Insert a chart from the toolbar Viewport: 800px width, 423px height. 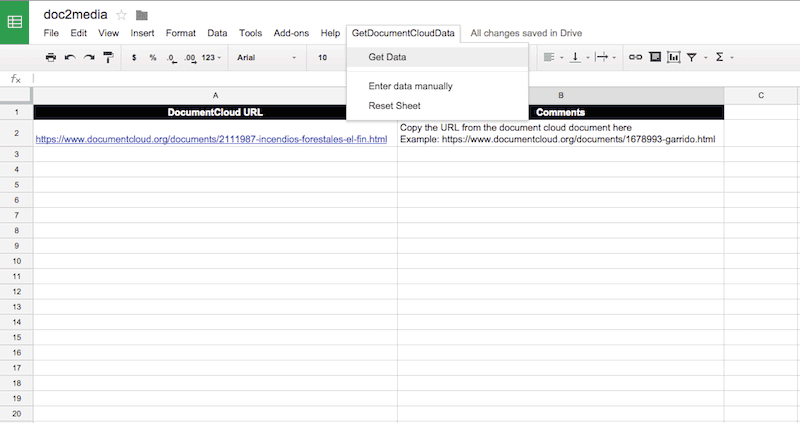pyautogui.click(x=673, y=57)
